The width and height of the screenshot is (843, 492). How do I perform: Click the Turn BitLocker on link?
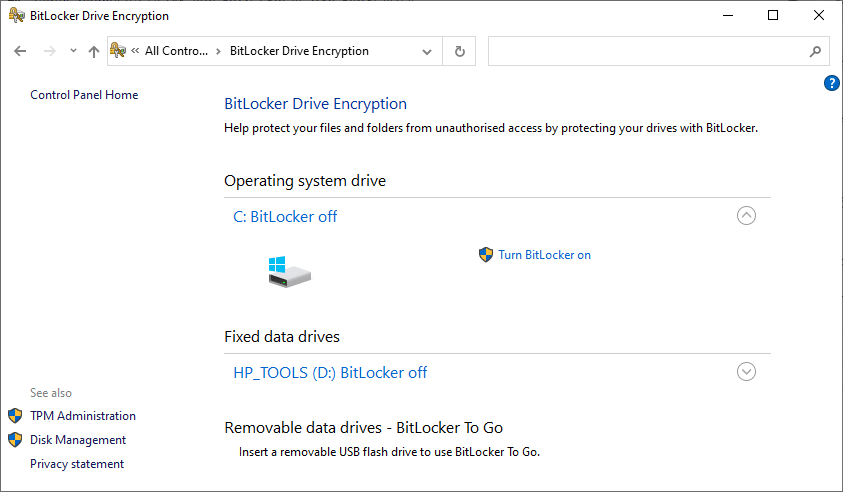point(544,255)
